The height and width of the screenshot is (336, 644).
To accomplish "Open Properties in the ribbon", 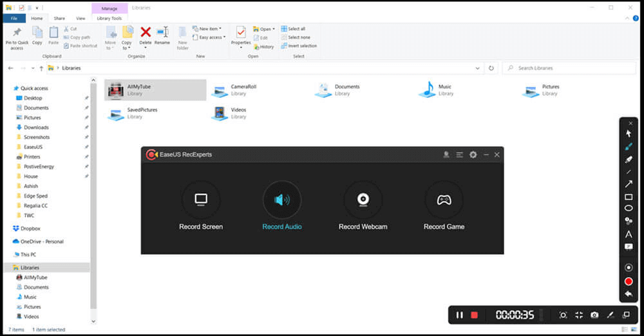I will point(241,37).
